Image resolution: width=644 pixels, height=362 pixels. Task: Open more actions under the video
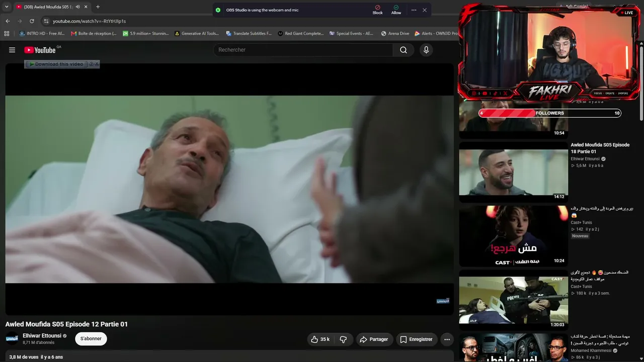click(x=447, y=339)
